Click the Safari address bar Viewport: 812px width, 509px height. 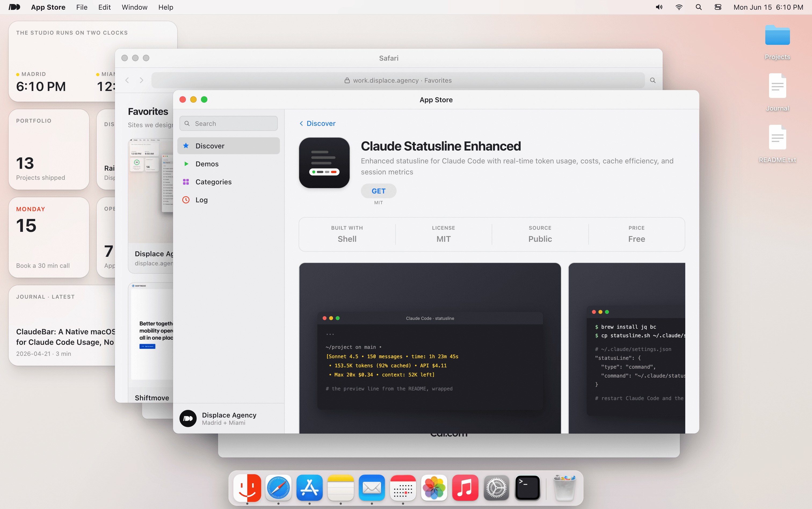pos(398,80)
